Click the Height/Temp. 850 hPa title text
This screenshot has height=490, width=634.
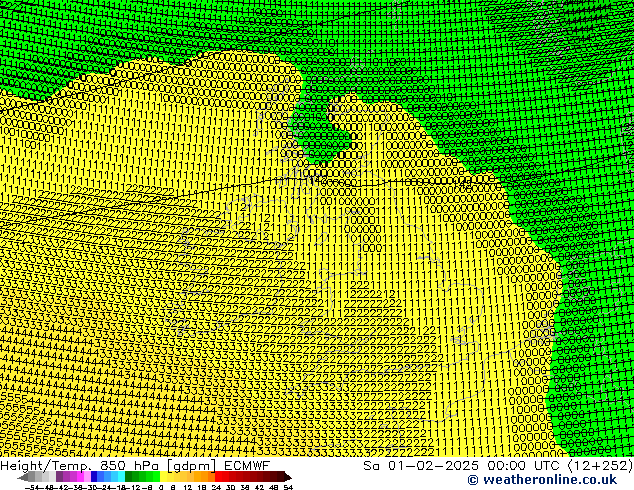(x=78, y=465)
